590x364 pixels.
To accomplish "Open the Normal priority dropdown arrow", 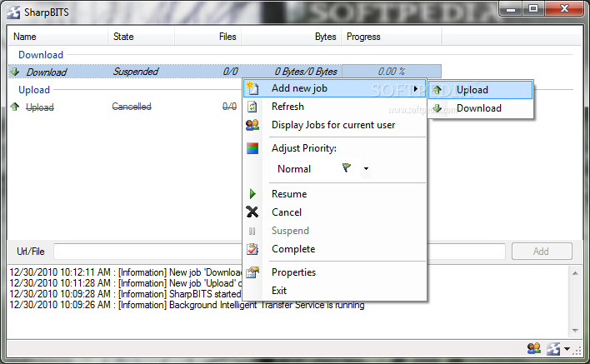I will (x=366, y=169).
